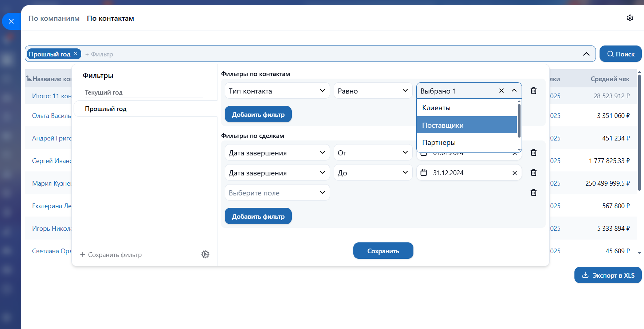Select the Текущий год saved filter

tap(104, 92)
